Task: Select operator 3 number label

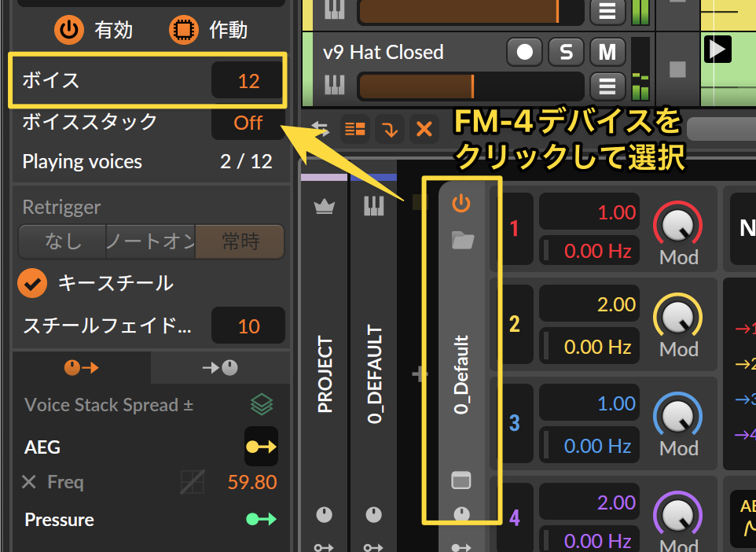Action: 514,423
